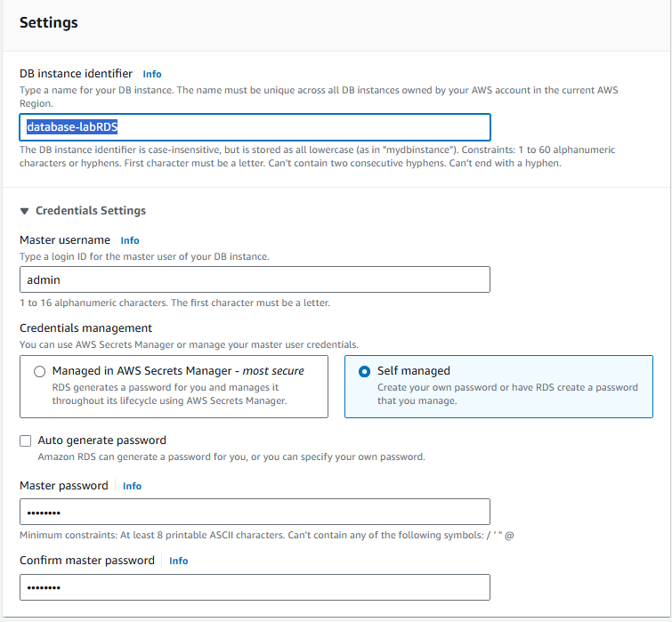Click the Credentials management label text
Screen dimensions: 672x622
[x=86, y=328]
